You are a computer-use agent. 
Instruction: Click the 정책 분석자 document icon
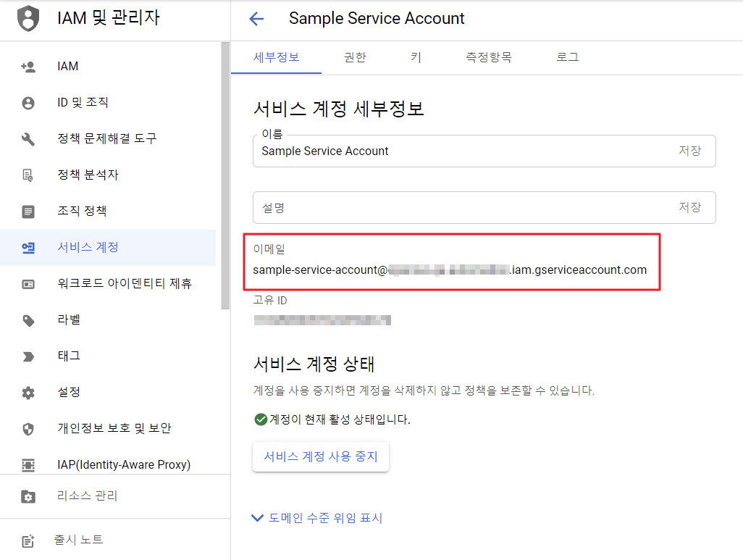pos(28,175)
